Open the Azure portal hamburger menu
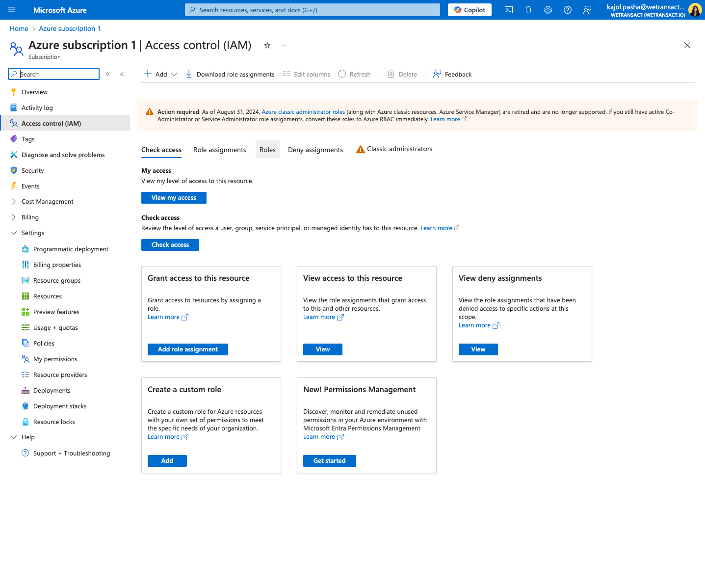 pos(12,10)
